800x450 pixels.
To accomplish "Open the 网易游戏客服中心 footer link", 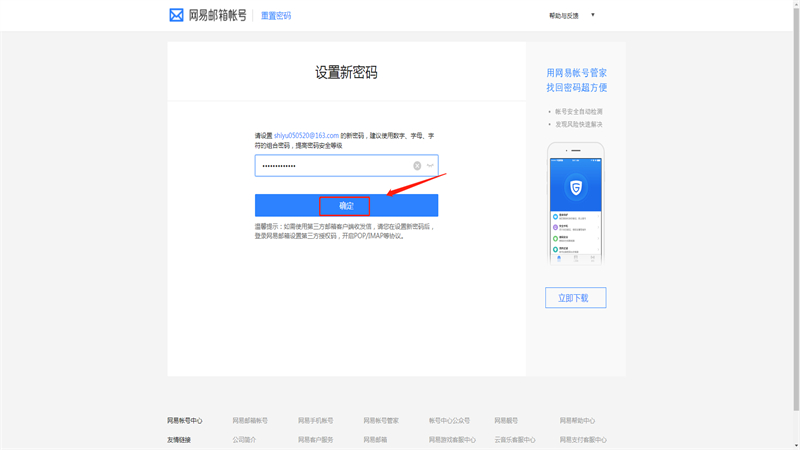I will point(452,440).
